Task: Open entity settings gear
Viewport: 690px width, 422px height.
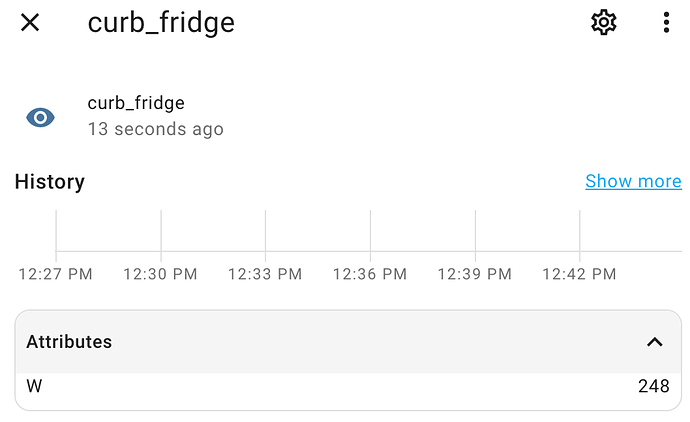Action: point(603,22)
